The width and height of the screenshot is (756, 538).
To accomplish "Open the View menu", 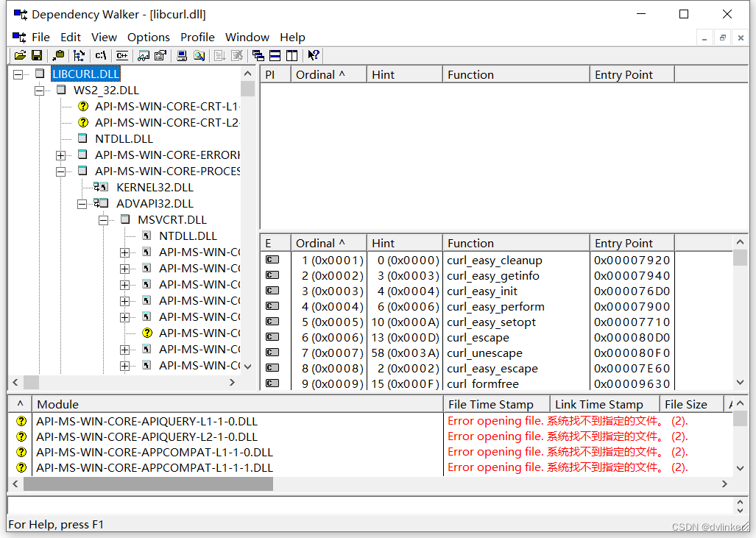I will (104, 37).
